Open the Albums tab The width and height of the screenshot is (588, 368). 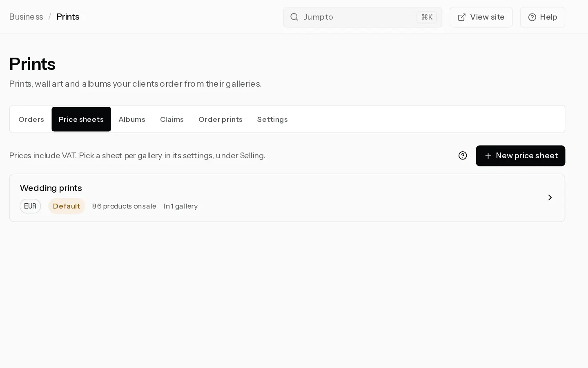(x=132, y=119)
